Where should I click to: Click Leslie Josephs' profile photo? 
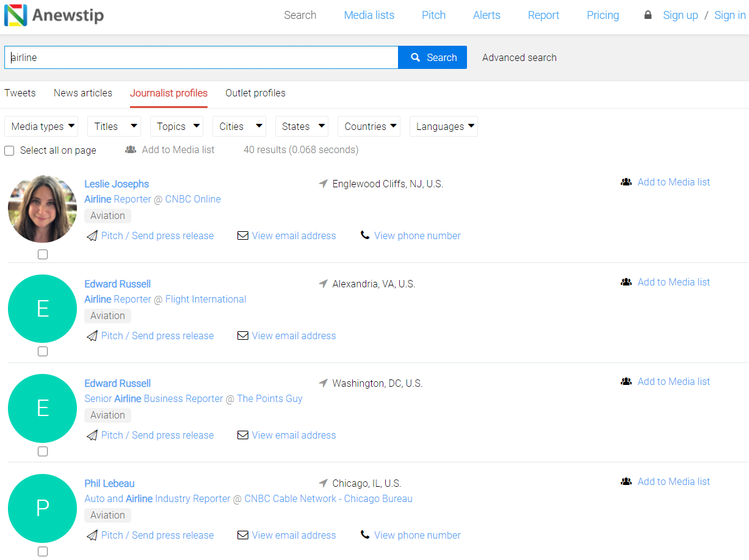43,210
